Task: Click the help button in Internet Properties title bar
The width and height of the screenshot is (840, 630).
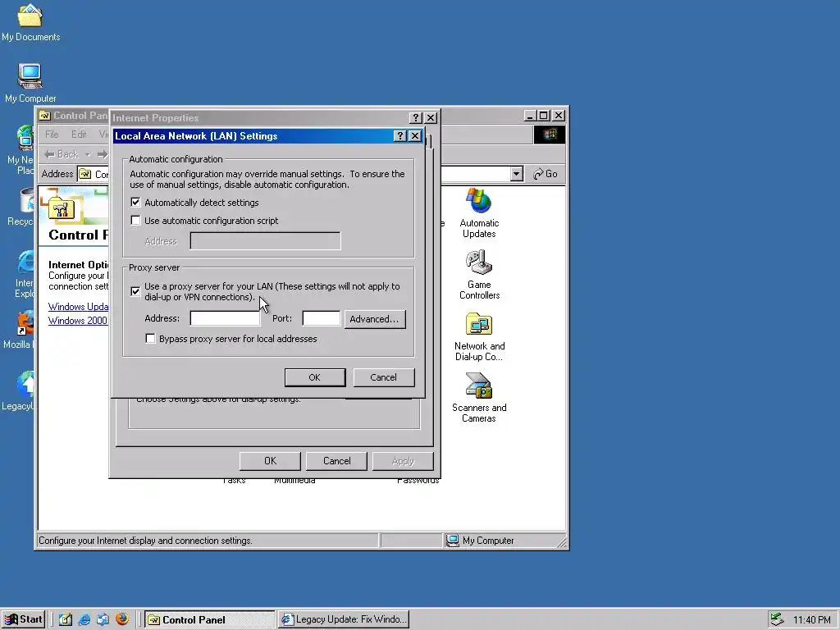Action: [x=416, y=118]
